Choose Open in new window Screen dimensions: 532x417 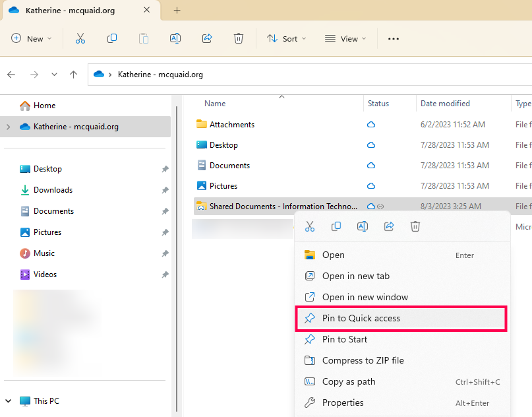(x=402, y=297)
